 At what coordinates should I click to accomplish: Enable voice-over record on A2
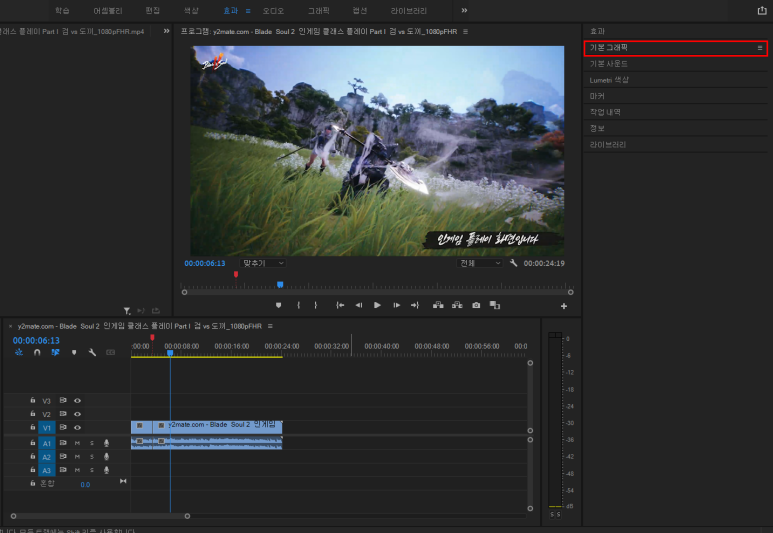pos(106,457)
